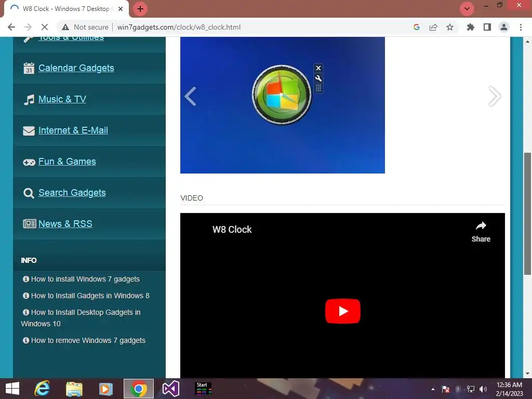Click the newspaper icon beside News & RSS
The height and width of the screenshot is (399, 532).
click(x=29, y=223)
